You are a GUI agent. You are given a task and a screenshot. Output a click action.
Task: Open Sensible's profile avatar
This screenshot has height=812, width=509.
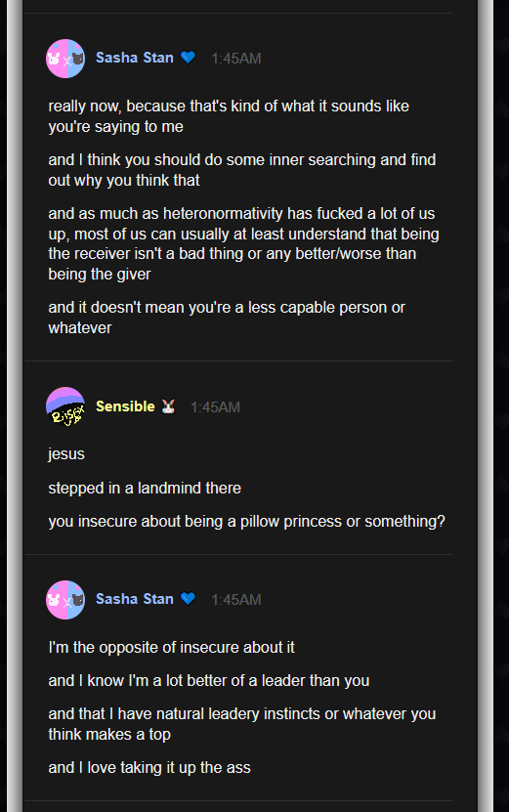(65, 407)
